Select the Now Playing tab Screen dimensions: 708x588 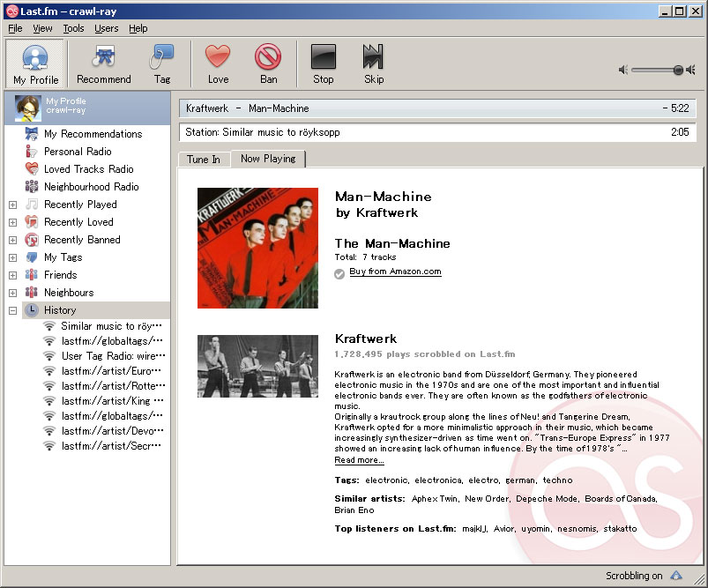click(x=268, y=159)
